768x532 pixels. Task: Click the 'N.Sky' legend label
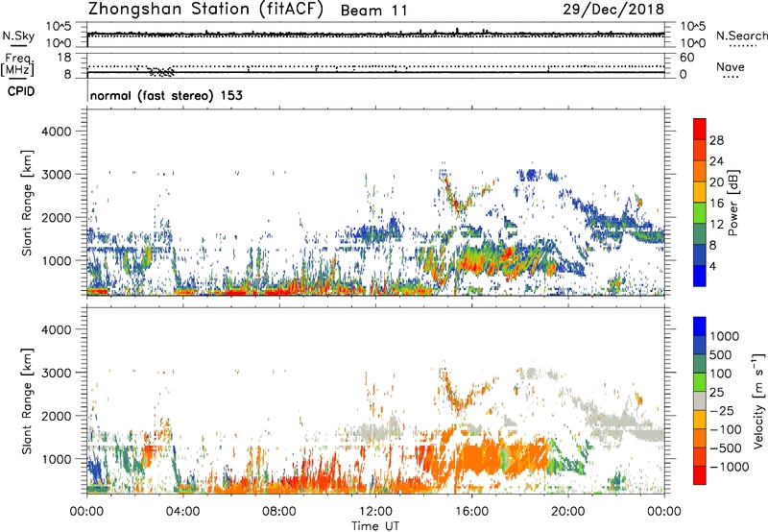pos(18,36)
